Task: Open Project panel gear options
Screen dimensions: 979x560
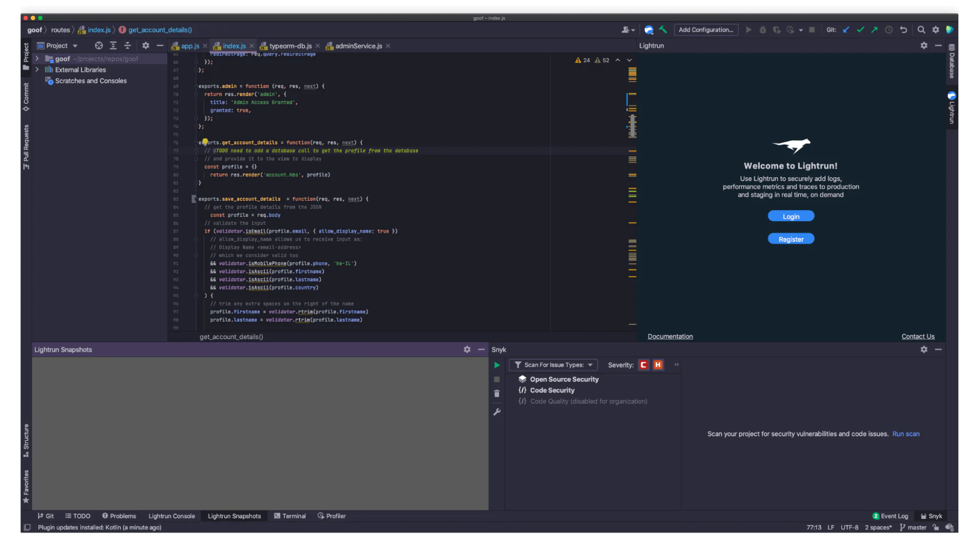Action: 145,46
